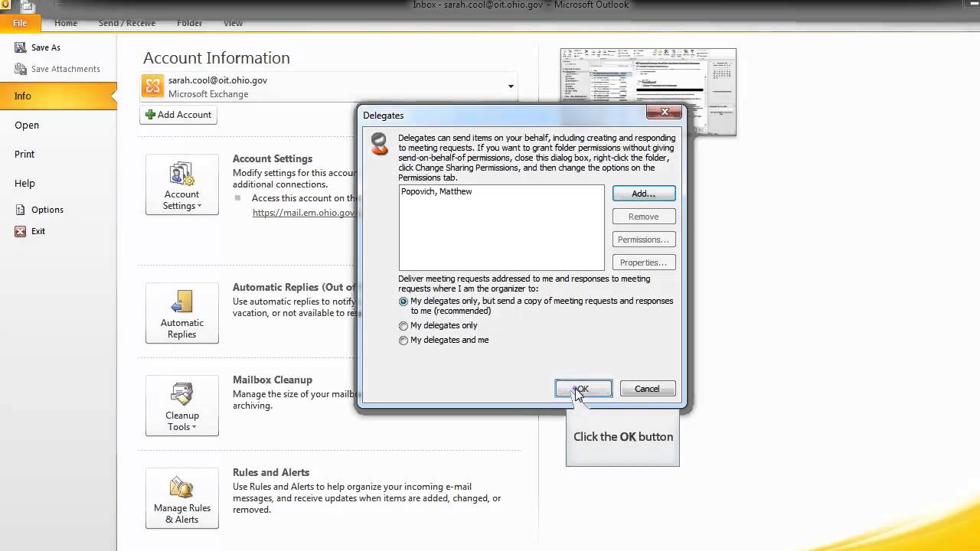Click the Properties... button
The image size is (980, 551).
click(x=644, y=262)
